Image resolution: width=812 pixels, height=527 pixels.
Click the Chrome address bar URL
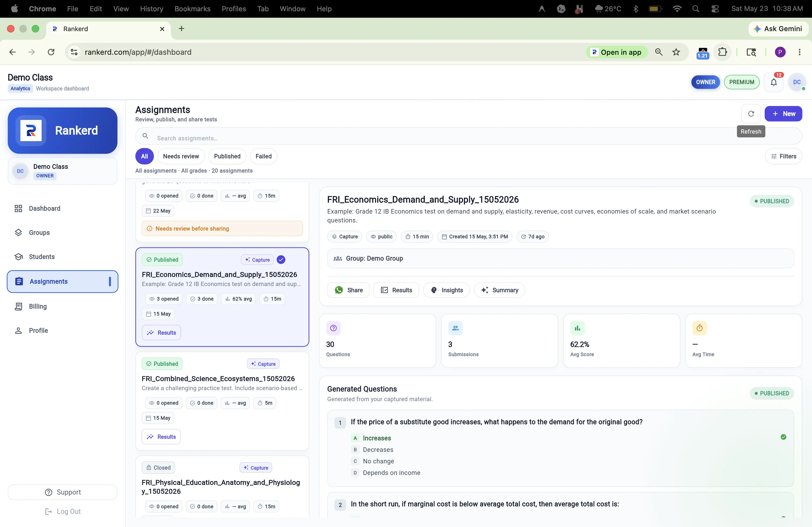pyautogui.click(x=138, y=52)
